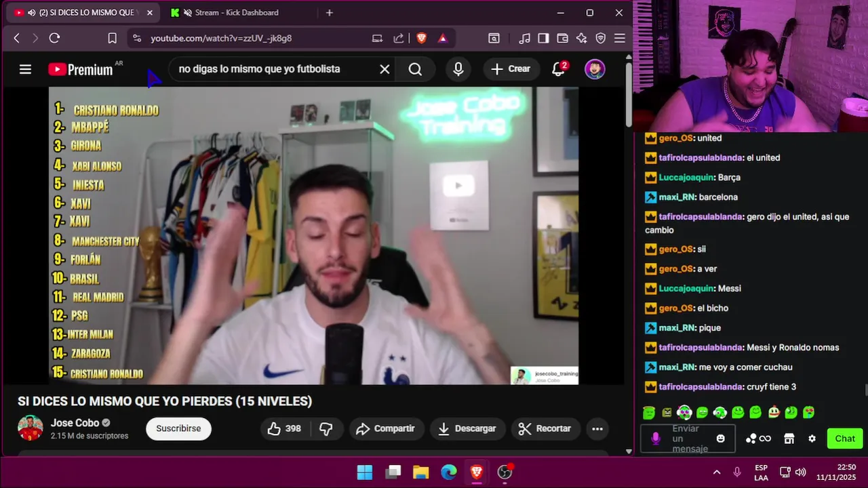Subscribe with the Suscribirse button
The image size is (868, 488).
pyautogui.click(x=178, y=428)
